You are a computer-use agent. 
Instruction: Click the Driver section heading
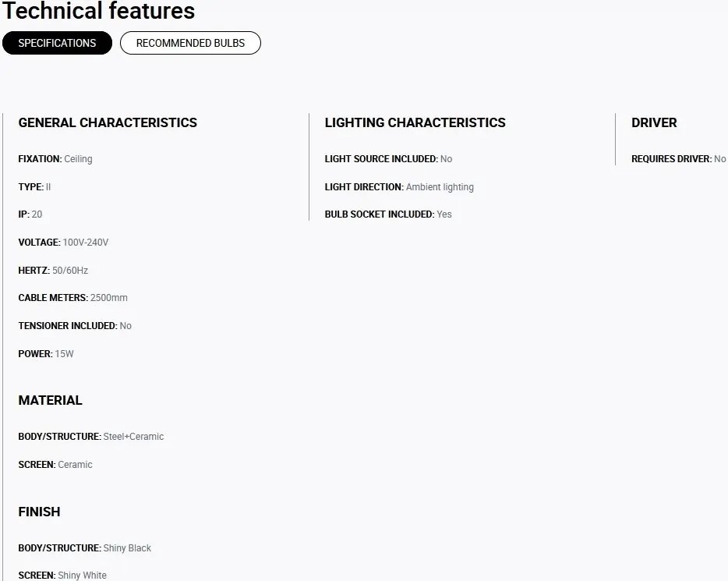pos(654,122)
